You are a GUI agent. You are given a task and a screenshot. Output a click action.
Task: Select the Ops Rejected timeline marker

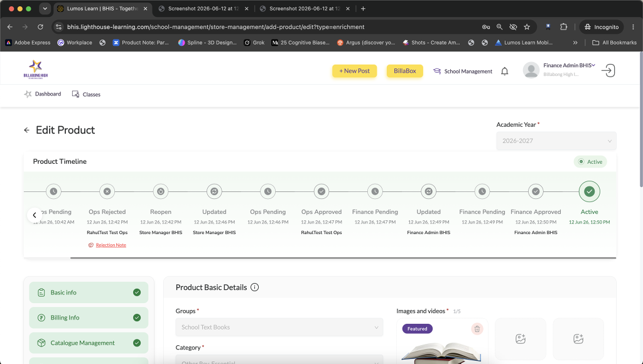pos(107,191)
